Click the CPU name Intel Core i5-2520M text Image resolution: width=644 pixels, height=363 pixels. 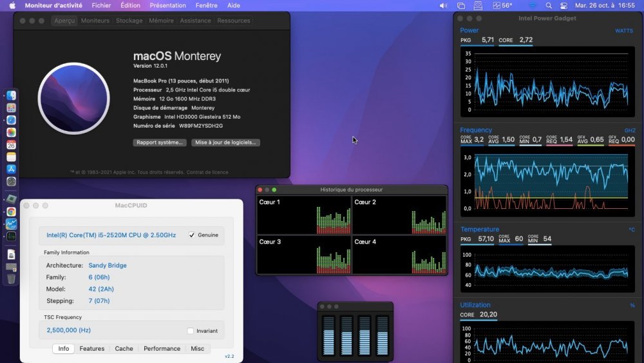tap(111, 235)
